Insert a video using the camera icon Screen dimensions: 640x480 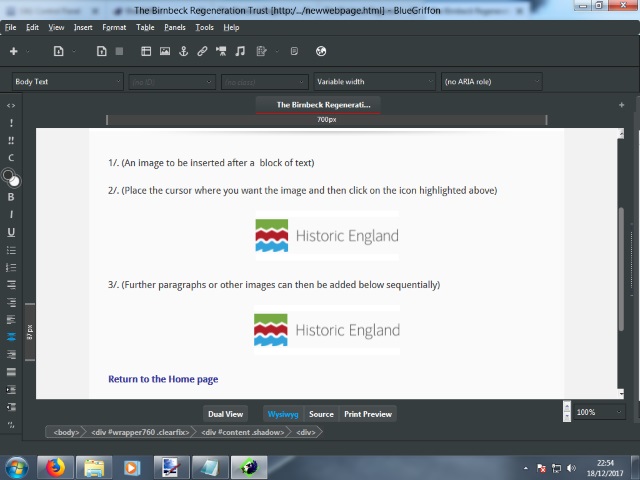pyautogui.click(x=221, y=51)
